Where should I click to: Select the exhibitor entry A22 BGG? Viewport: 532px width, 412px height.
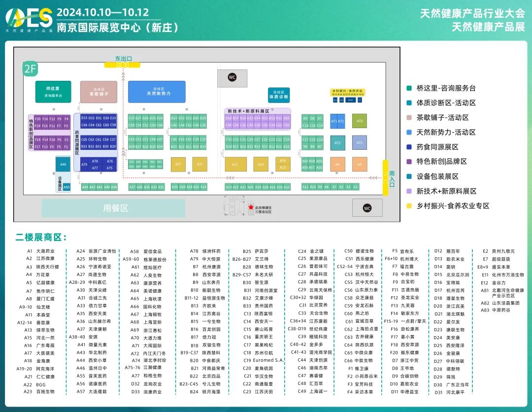[x=34, y=384]
